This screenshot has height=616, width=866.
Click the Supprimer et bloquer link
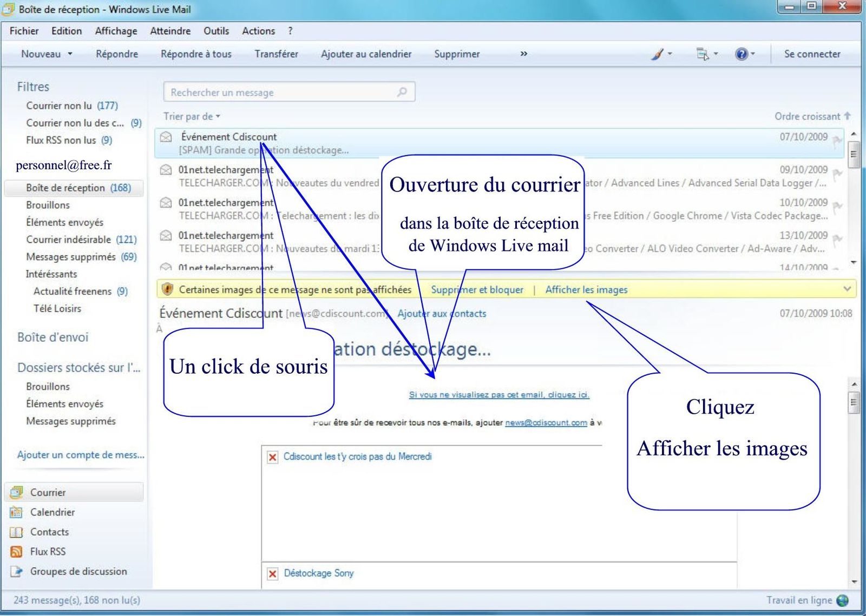[477, 290]
